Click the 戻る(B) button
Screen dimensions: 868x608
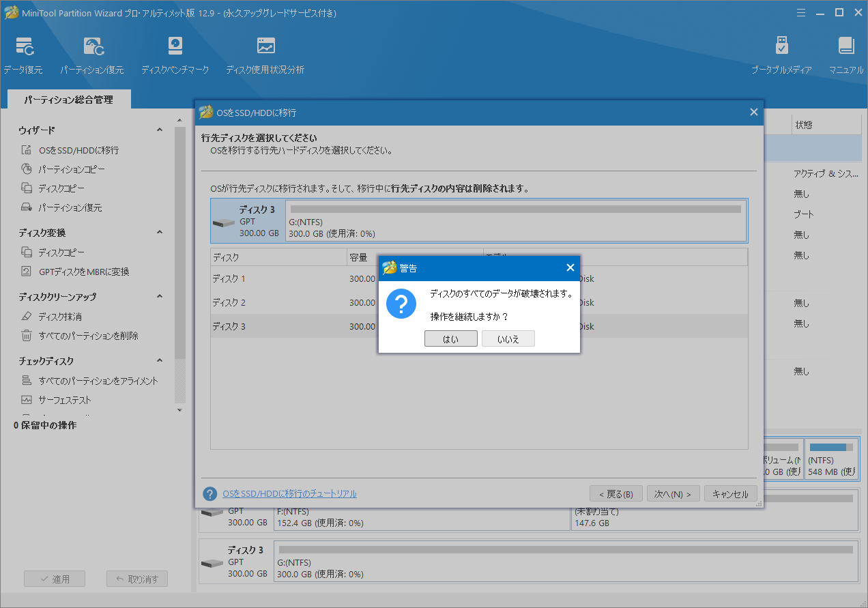tap(616, 494)
